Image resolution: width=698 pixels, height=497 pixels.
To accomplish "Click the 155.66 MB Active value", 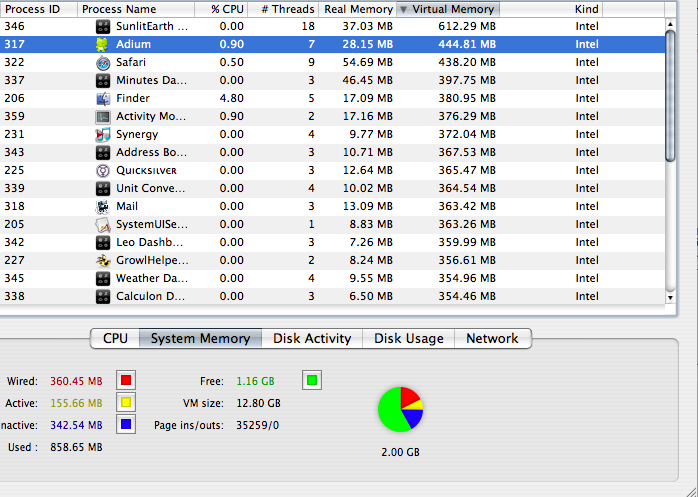I will (x=76, y=403).
